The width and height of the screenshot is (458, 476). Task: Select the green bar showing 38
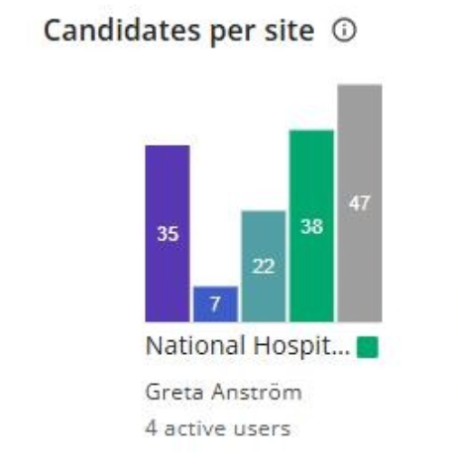click(x=311, y=226)
